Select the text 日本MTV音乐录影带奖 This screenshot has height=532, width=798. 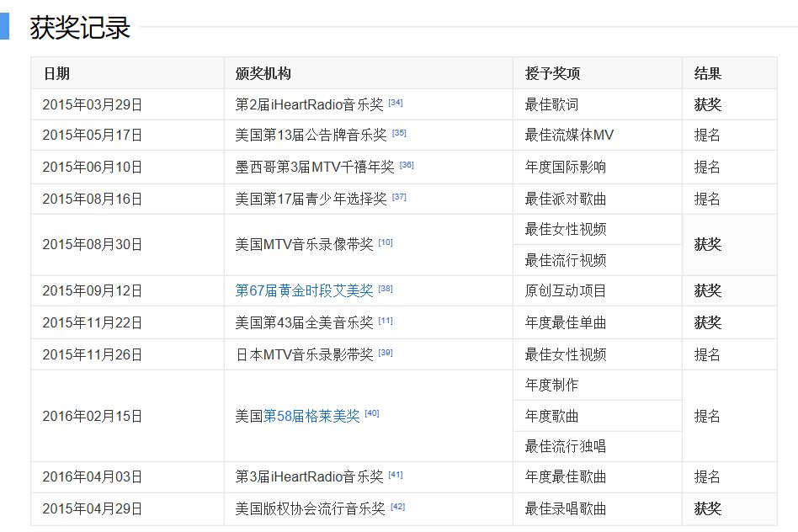pos(304,355)
